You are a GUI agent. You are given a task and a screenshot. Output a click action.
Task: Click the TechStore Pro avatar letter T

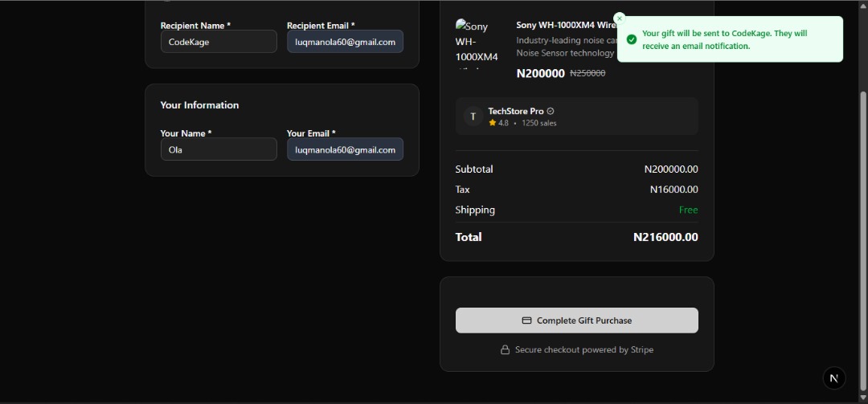(473, 116)
